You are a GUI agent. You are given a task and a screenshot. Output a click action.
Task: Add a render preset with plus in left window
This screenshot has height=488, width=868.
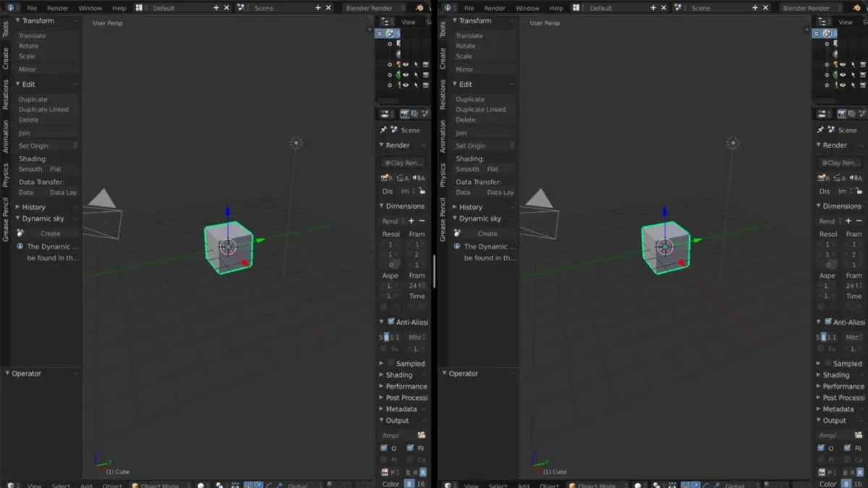(412, 221)
